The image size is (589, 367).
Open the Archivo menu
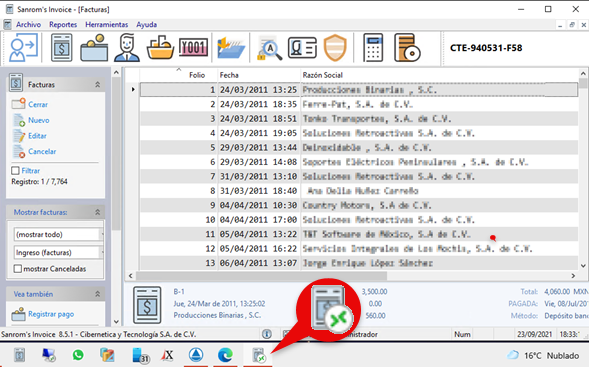coord(28,24)
